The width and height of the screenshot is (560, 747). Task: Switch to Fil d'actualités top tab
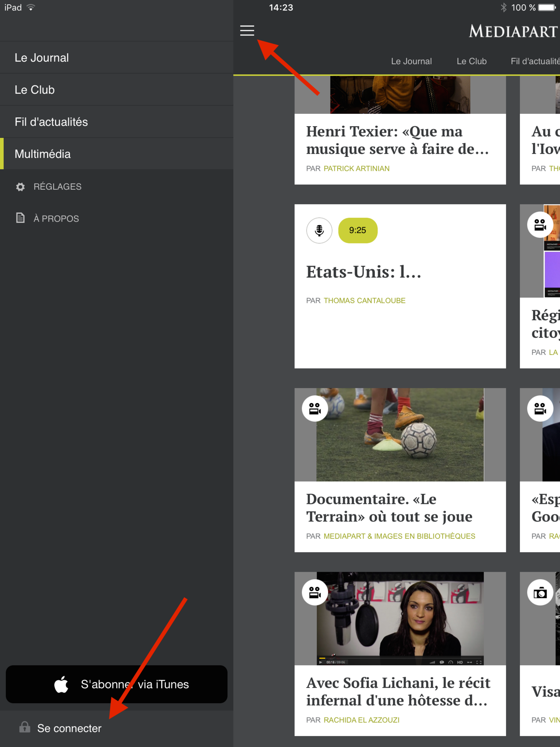pos(535,61)
